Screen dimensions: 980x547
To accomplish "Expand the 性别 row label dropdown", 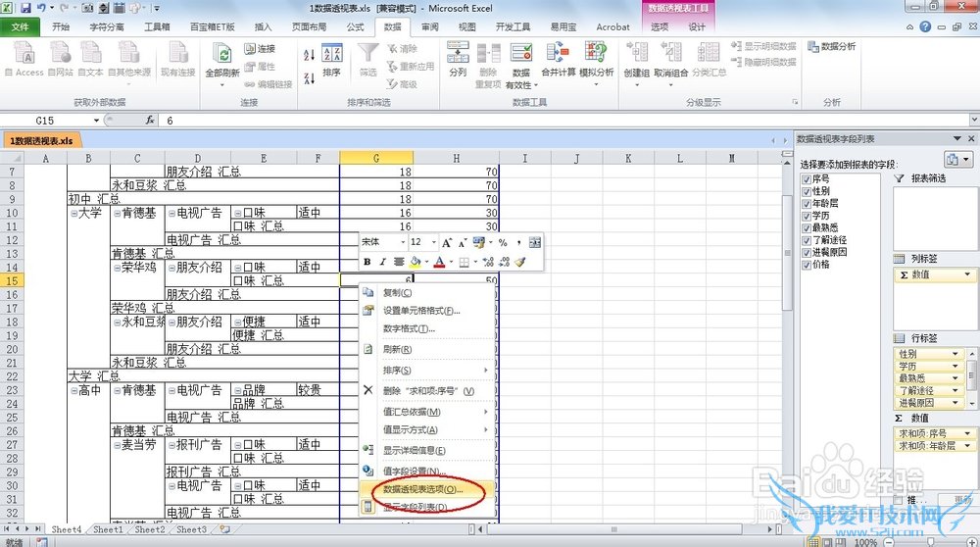I will [x=955, y=354].
